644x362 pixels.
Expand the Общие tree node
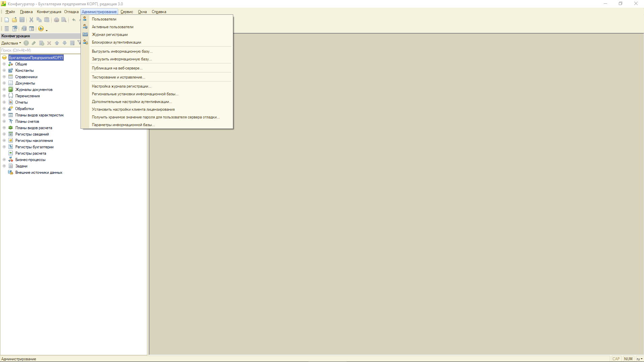pyautogui.click(x=4, y=64)
